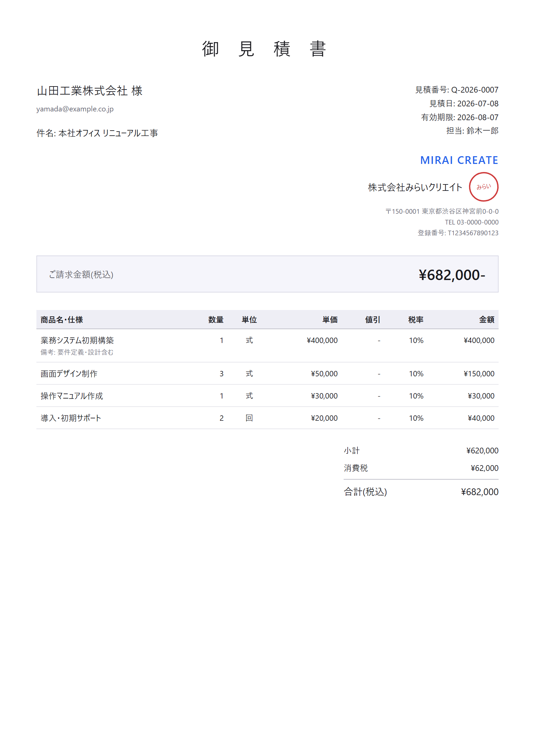Click the phone number TEL 03-0000-0000
The image size is (535, 756).
point(472,222)
